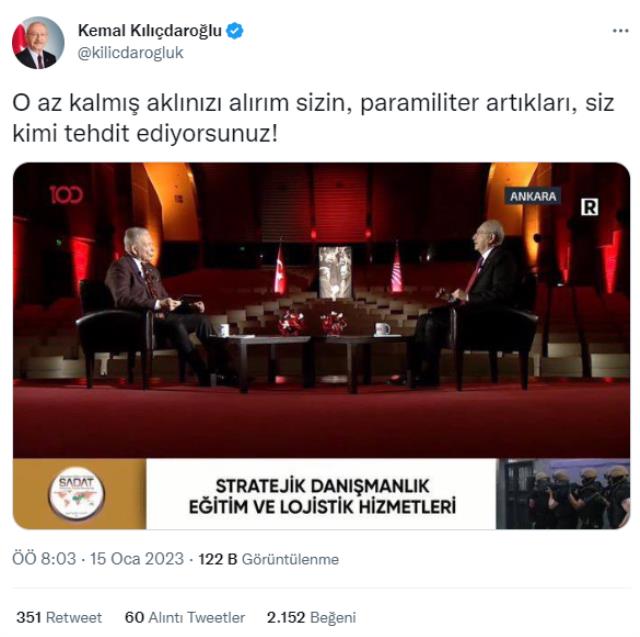Open the 60 Alıntı Tweetler list

click(x=185, y=617)
